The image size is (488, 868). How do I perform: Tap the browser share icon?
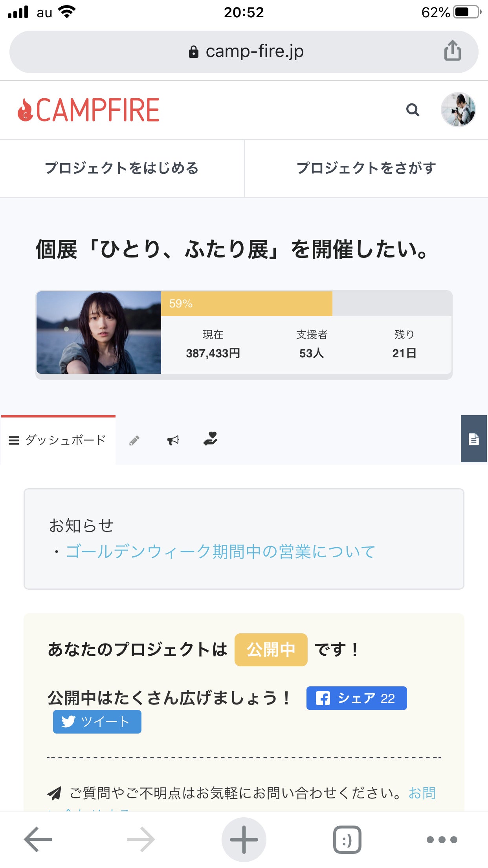[452, 51]
